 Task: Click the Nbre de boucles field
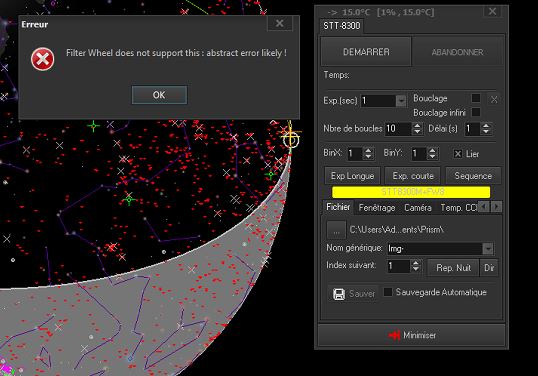coord(398,129)
